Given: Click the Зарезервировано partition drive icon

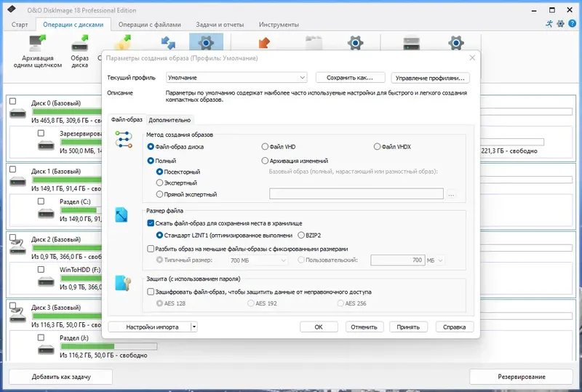Looking at the screenshot, I should click(46, 145).
